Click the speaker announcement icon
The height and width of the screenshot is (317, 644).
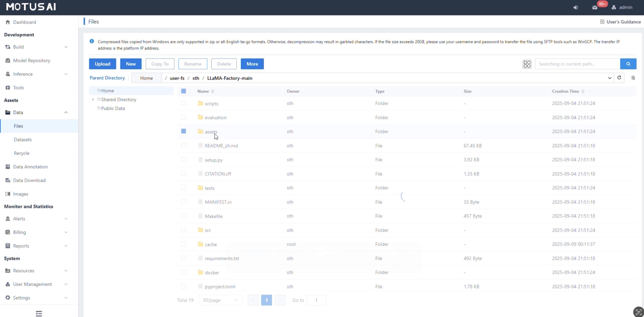pyautogui.click(x=576, y=7)
